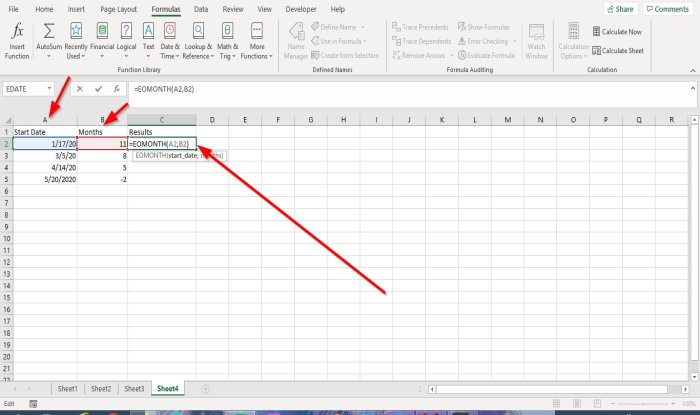Open Math & Trig functions icon

(x=227, y=31)
